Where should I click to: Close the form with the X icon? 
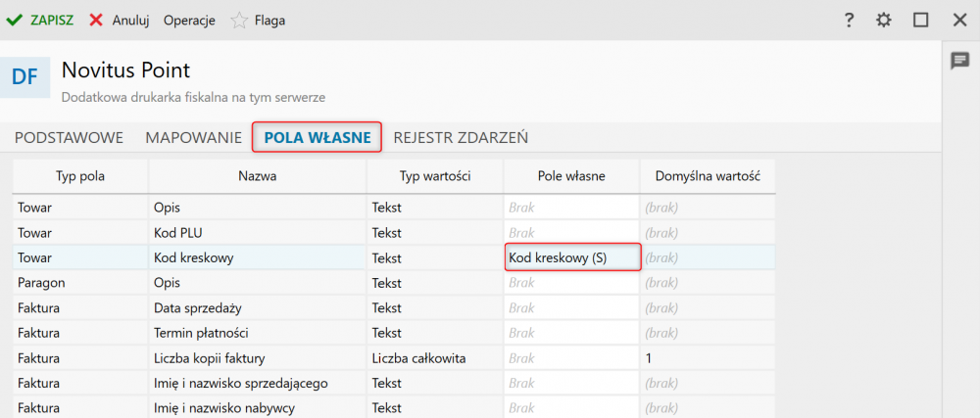click(960, 21)
